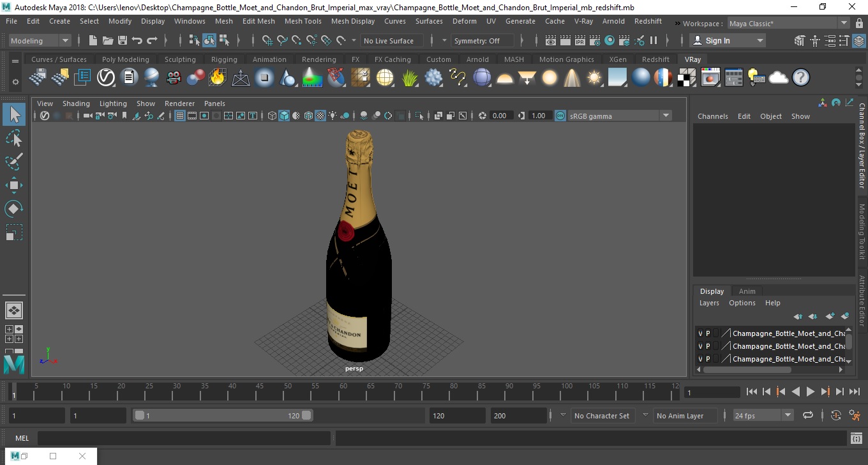Click the IPR render icon
The width and height of the screenshot is (868, 465).
tap(580, 40)
